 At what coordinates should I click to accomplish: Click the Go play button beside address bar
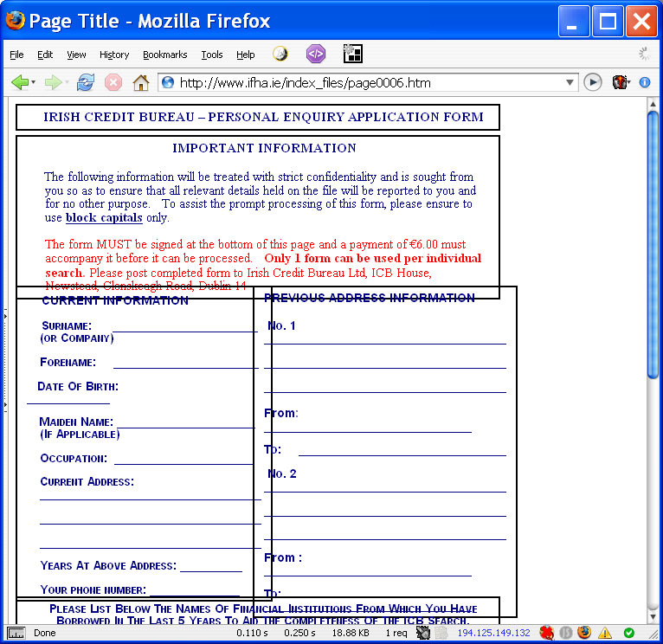(x=593, y=82)
